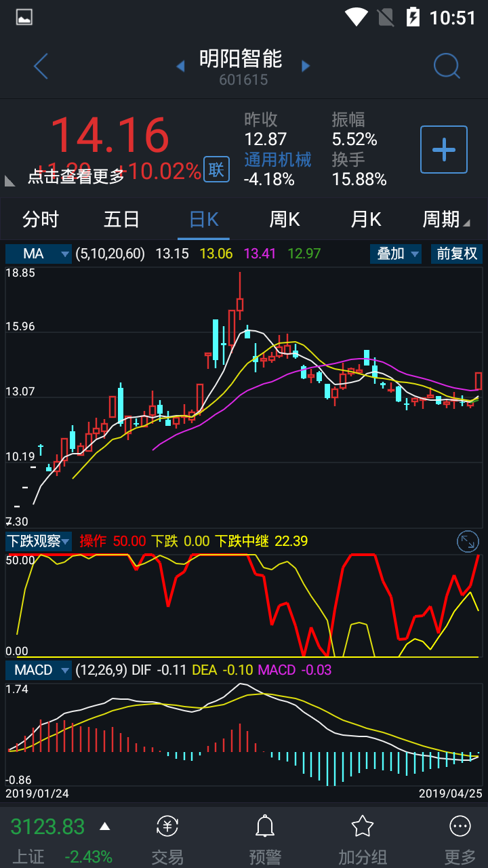Tap 点击查看更多 to see more details
The image size is (488, 868).
[76, 177]
